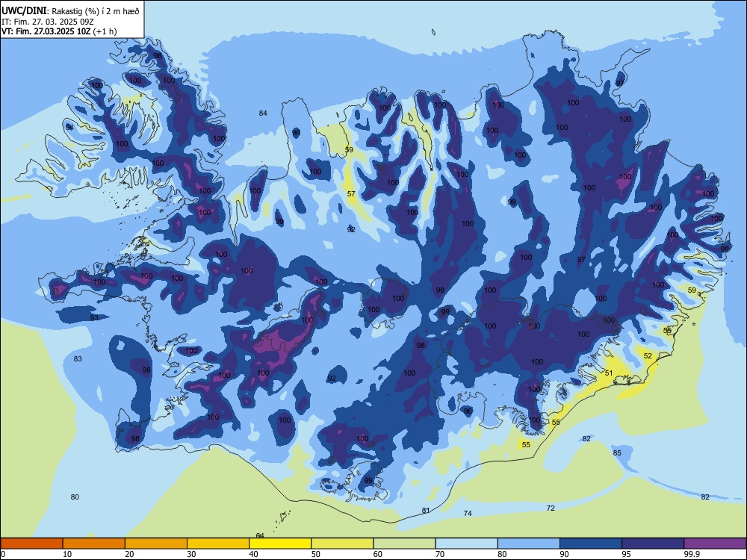Click the 0–10 dark orange legend swatch
Image resolution: width=747 pixels, height=560 pixels.
[x=31, y=544]
